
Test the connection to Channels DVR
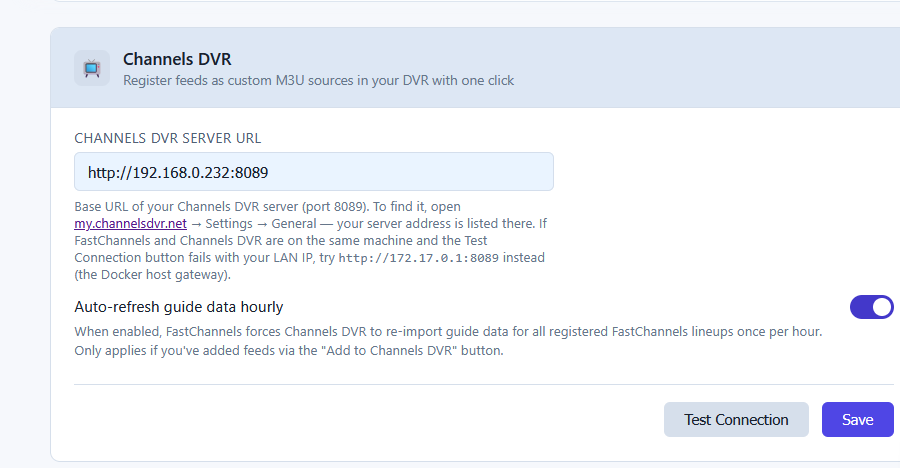736,420
